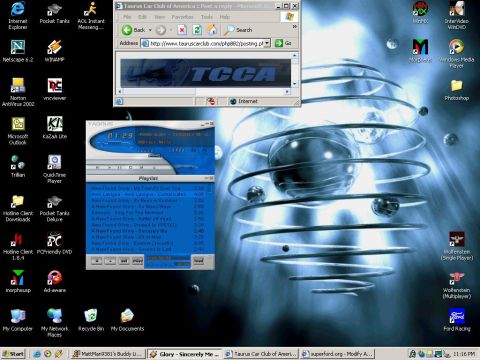The image size is (480, 360).
Task: Click the TCCA banner image in the page
Action: pyautogui.click(x=205, y=73)
